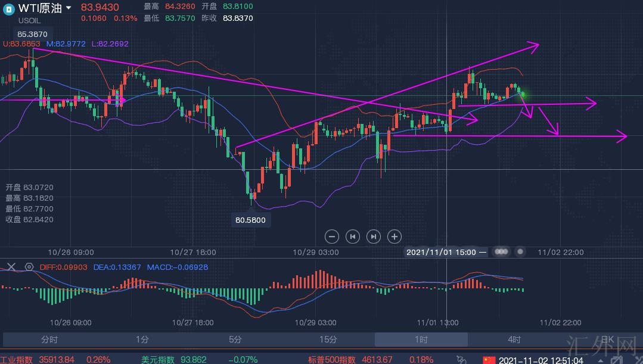Viewport: 643px width, 364px height.
Task: Zoom out the chart with minus button
Action: pyautogui.click(x=332, y=237)
